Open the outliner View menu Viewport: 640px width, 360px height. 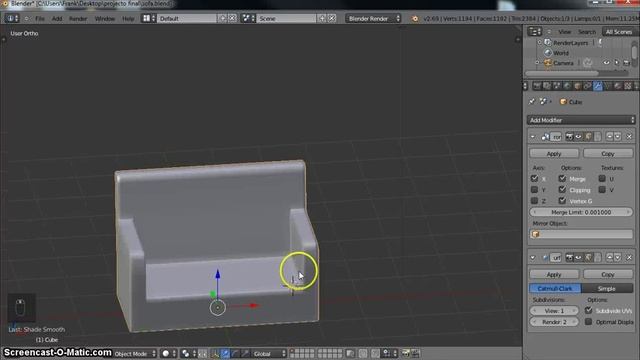[564, 32]
